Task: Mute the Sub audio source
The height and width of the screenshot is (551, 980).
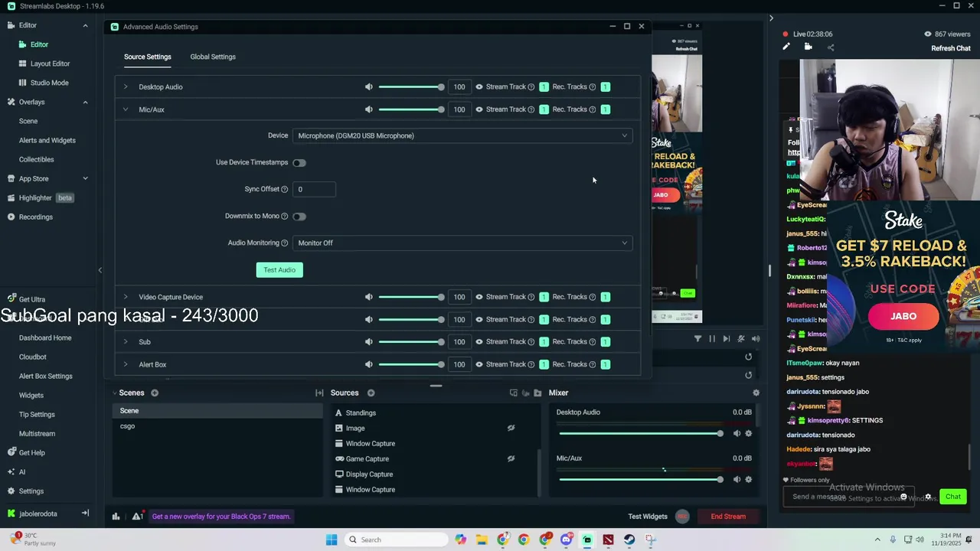Action: [368, 342]
